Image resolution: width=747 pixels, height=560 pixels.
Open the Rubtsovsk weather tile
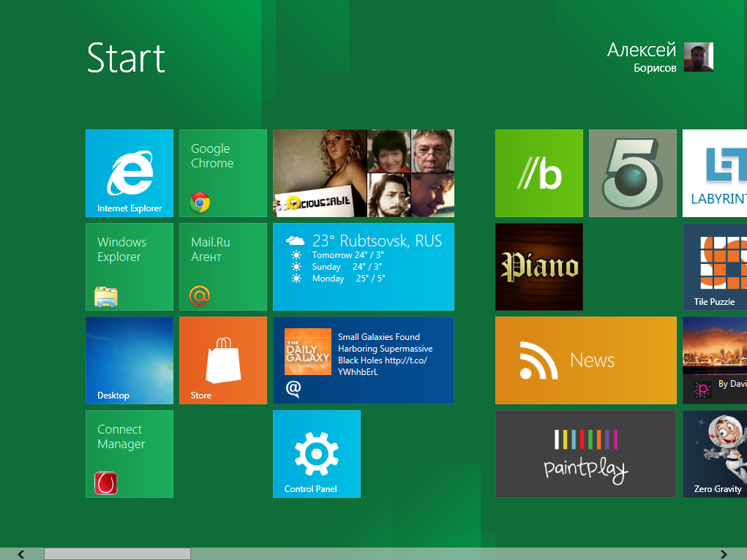point(364,267)
